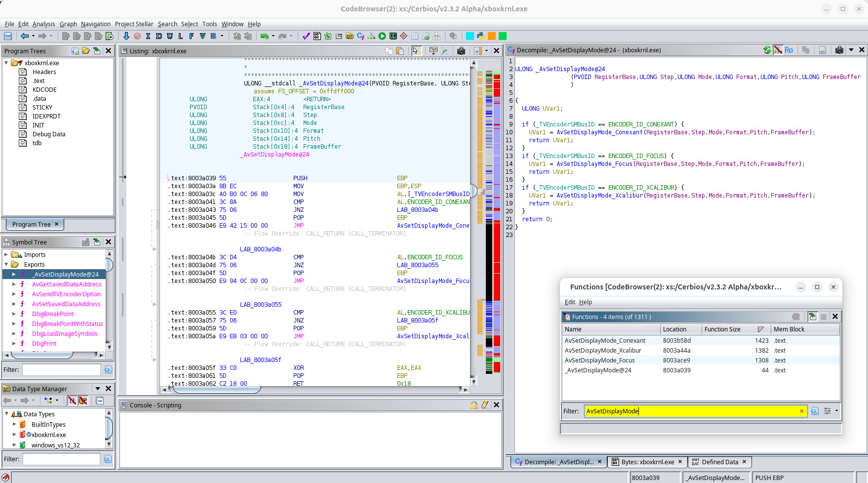Open Decompile panel dropdown arrow menu
868x483 pixels.
pos(851,50)
